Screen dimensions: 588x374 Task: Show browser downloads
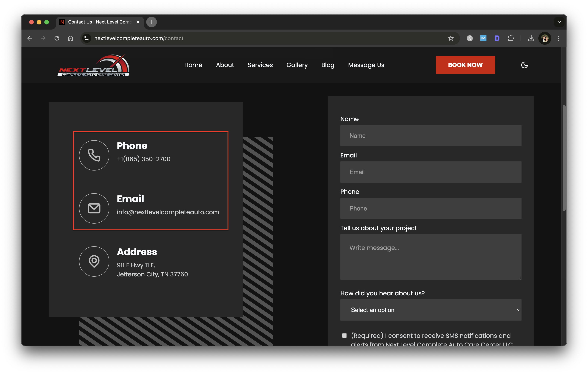click(x=531, y=38)
